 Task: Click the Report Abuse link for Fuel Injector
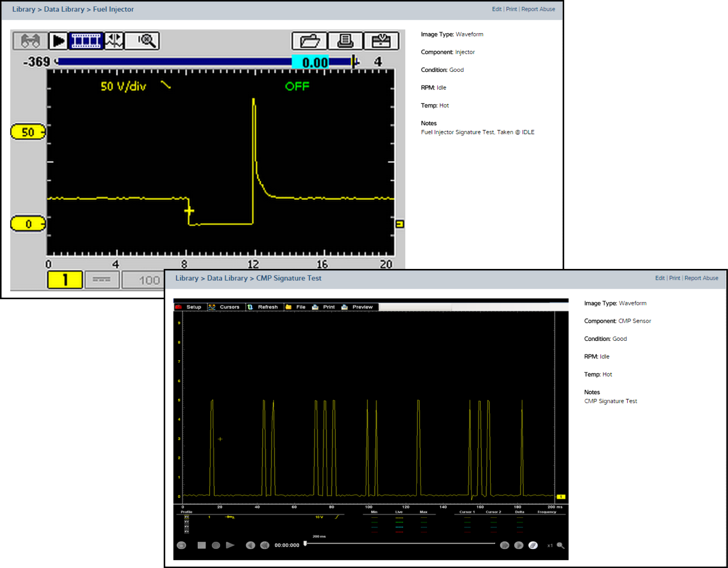pyautogui.click(x=538, y=9)
